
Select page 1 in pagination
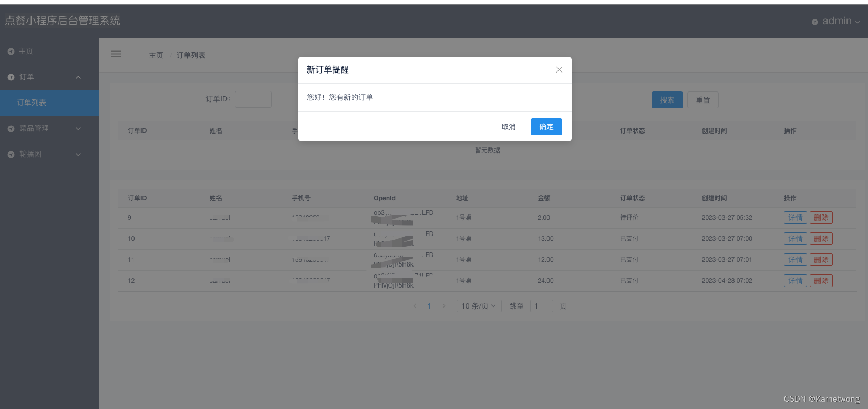429,306
